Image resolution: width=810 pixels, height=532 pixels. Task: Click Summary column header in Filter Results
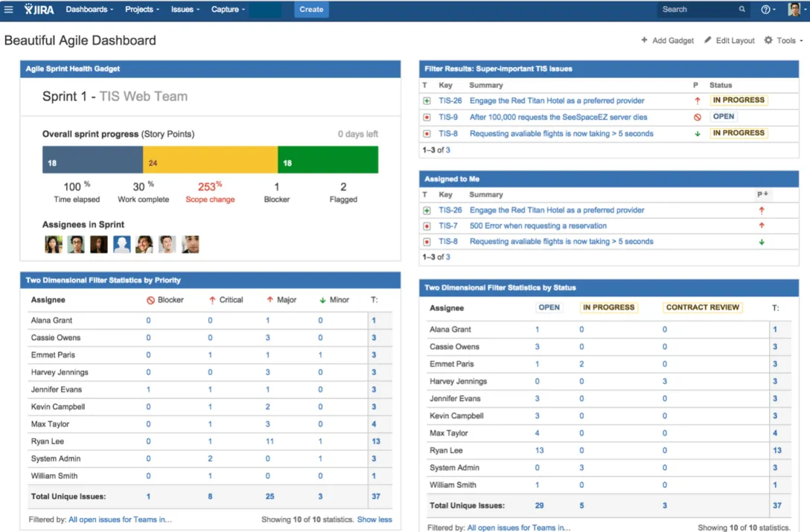485,86
